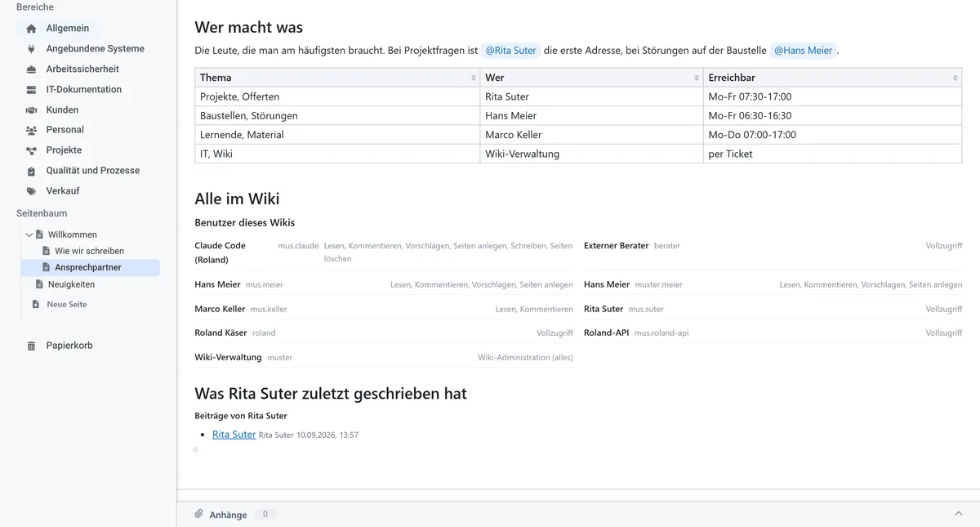Image resolution: width=980 pixels, height=527 pixels.
Task: Click the paperclip icon beside Anhänge
Action: pos(198,514)
